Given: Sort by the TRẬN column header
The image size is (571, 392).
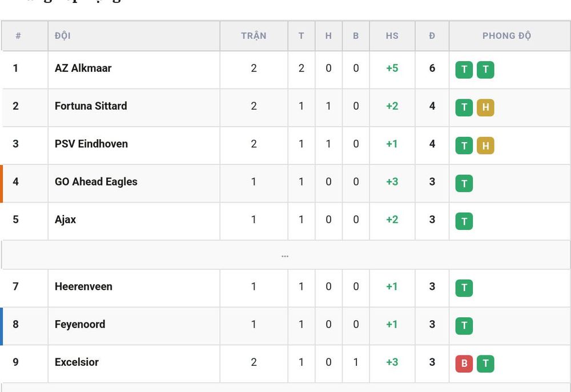Looking at the screenshot, I should tap(254, 36).
